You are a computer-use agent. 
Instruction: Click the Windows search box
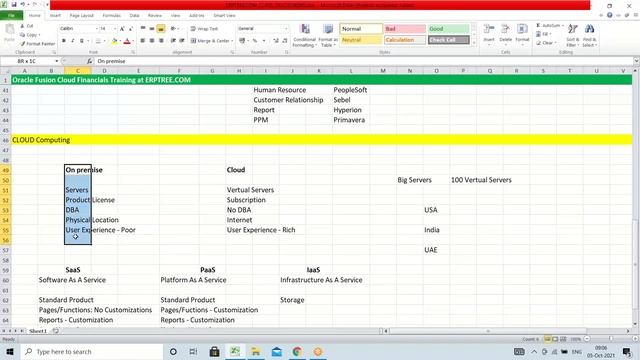(x=92, y=351)
